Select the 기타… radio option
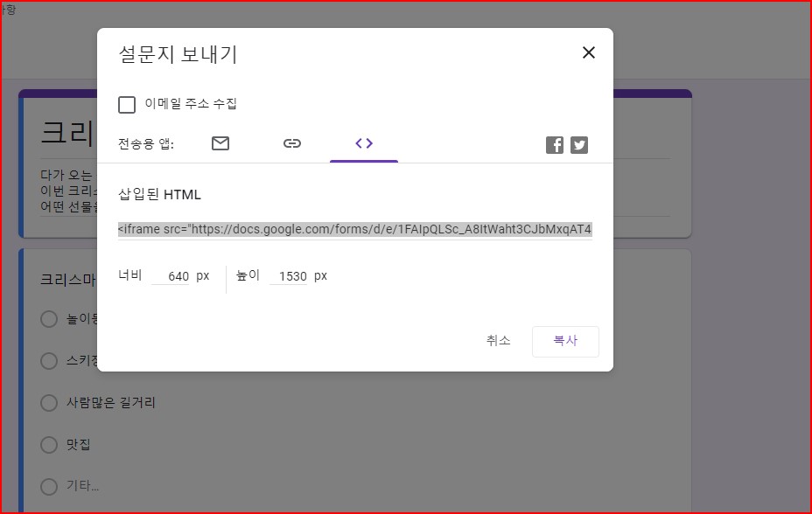The image size is (812, 514). 49,486
